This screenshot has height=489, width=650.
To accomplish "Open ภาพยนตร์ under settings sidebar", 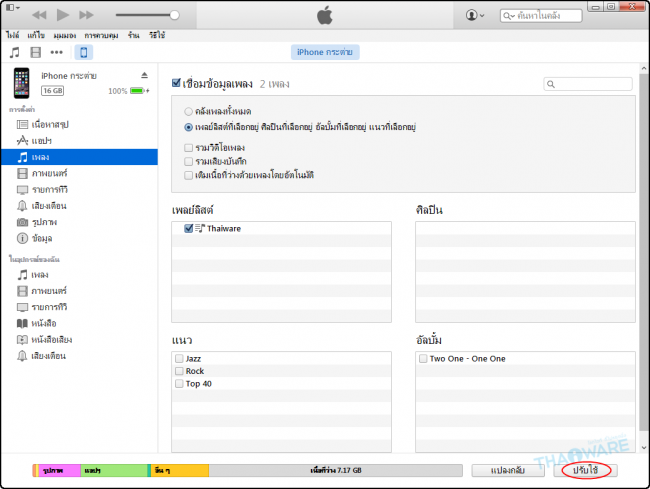I will [x=79, y=173].
